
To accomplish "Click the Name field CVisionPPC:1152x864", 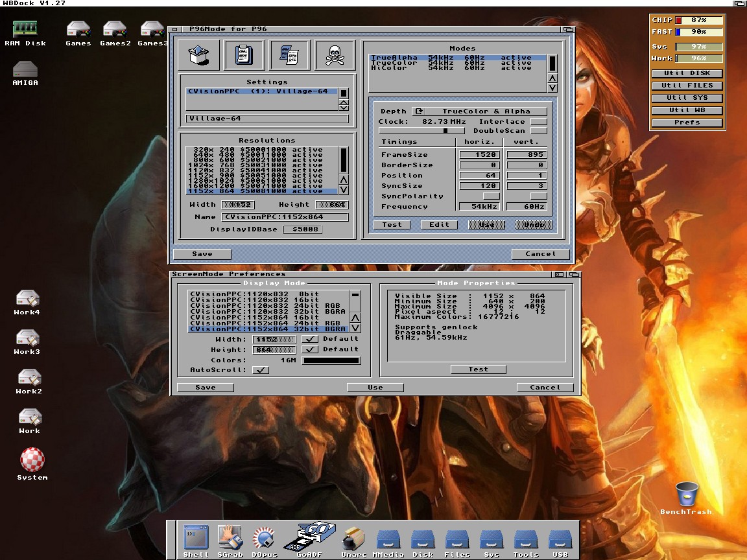I will coord(285,217).
